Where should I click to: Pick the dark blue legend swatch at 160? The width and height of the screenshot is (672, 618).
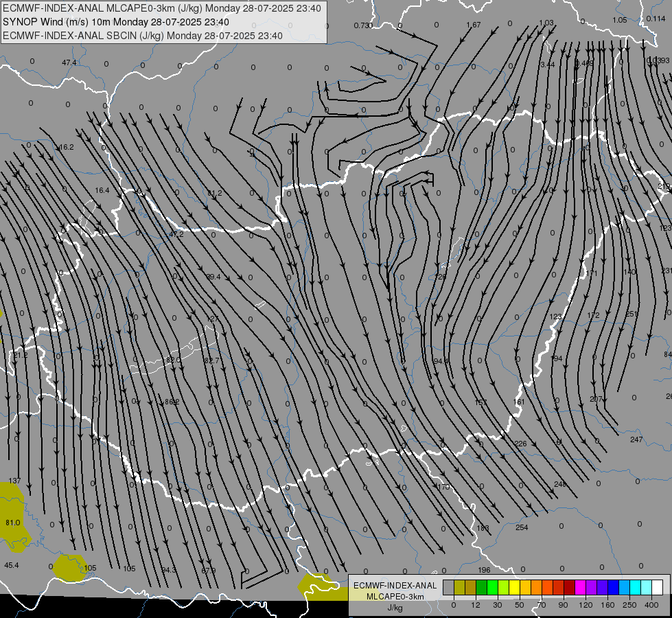(x=613, y=587)
